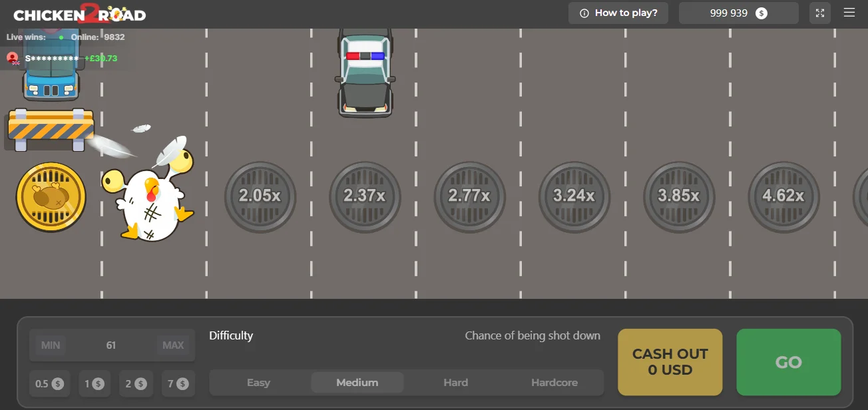868x410 pixels.
Task: Click the bet amount field showing 61
Action: click(x=111, y=345)
